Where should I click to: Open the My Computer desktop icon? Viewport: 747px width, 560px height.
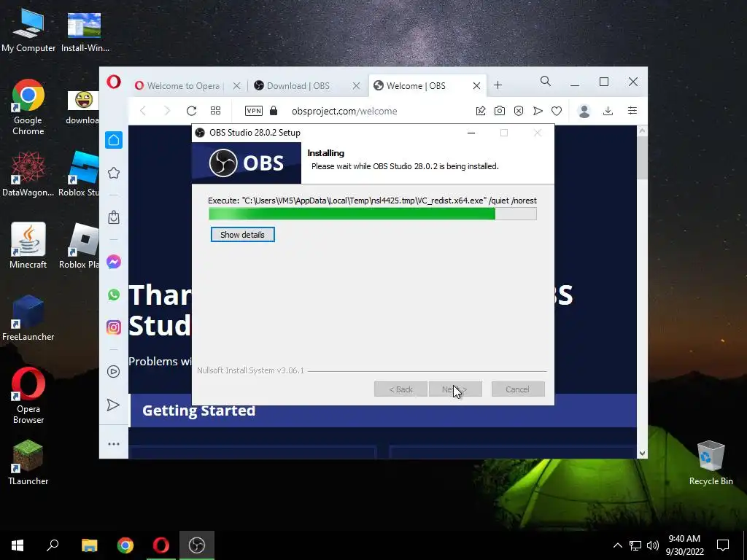point(28,31)
